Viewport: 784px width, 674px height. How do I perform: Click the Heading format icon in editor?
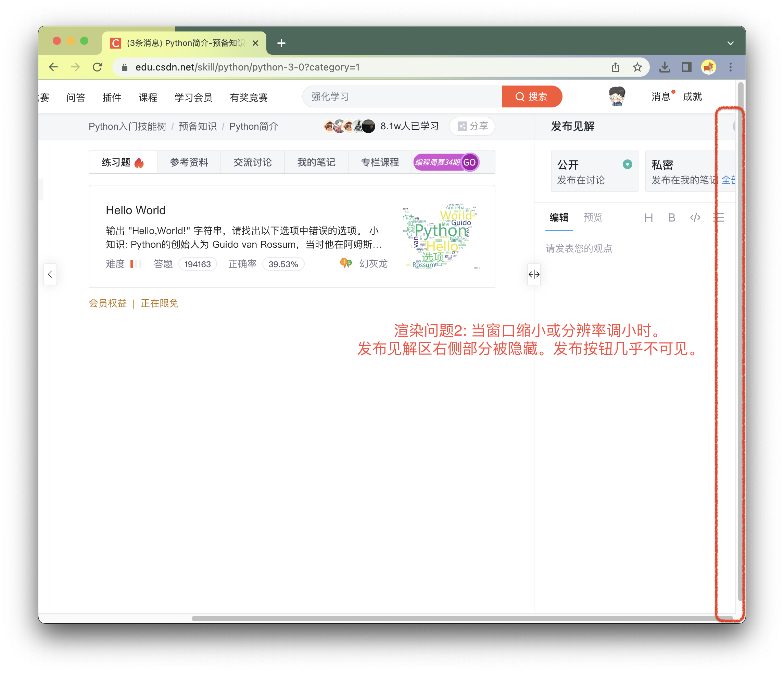648,218
